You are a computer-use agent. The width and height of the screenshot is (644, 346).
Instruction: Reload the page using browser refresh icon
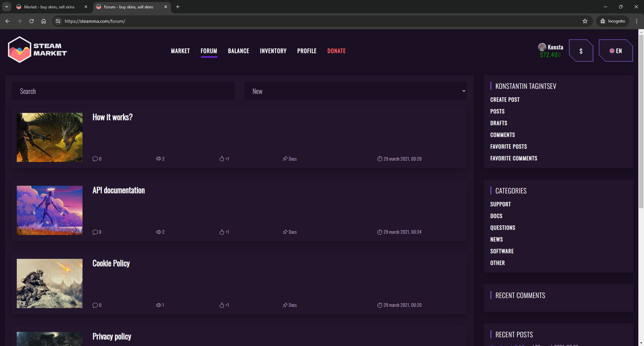(x=32, y=21)
